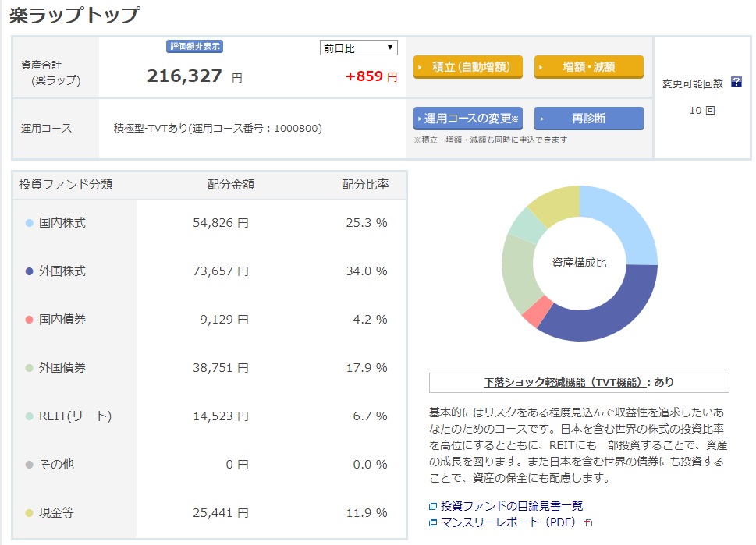
Task: Click the help question mark icon beside 変更可能回数
Action: click(x=736, y=83)
